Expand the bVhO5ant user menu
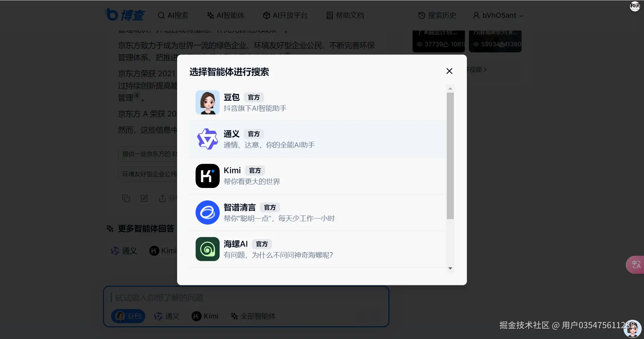The width and height of the screenshot is (644, 339). pyautogui.click(x=498, y=15)
